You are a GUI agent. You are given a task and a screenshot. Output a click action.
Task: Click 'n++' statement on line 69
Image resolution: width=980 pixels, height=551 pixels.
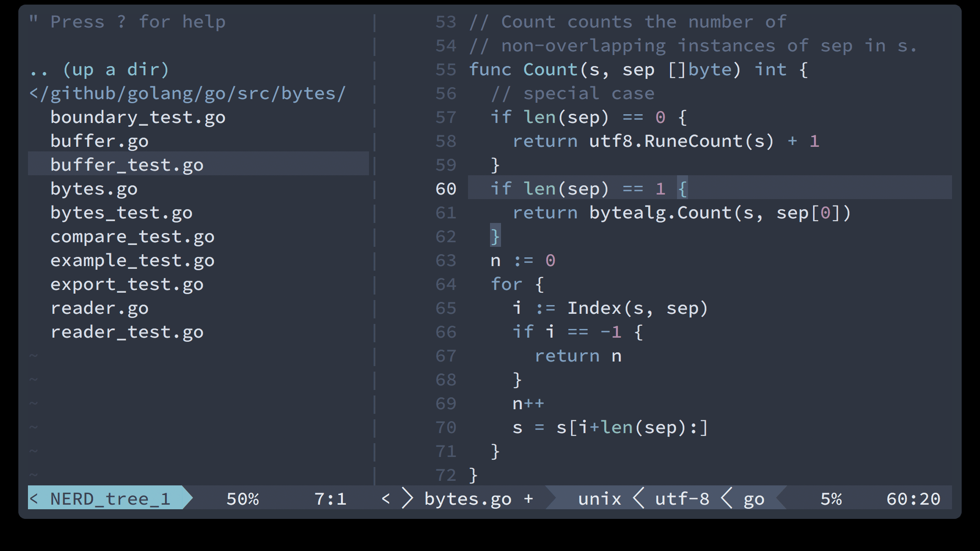pos(528,404)
